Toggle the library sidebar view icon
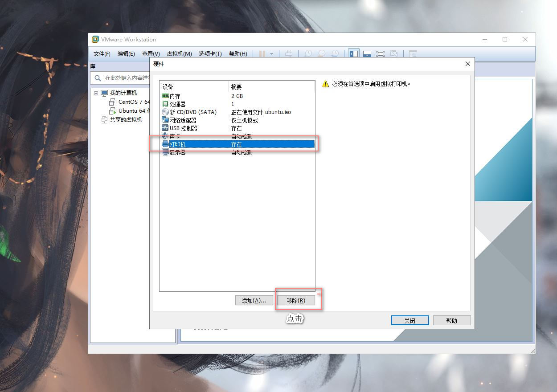Screen dimensions: 557x392 354,54
